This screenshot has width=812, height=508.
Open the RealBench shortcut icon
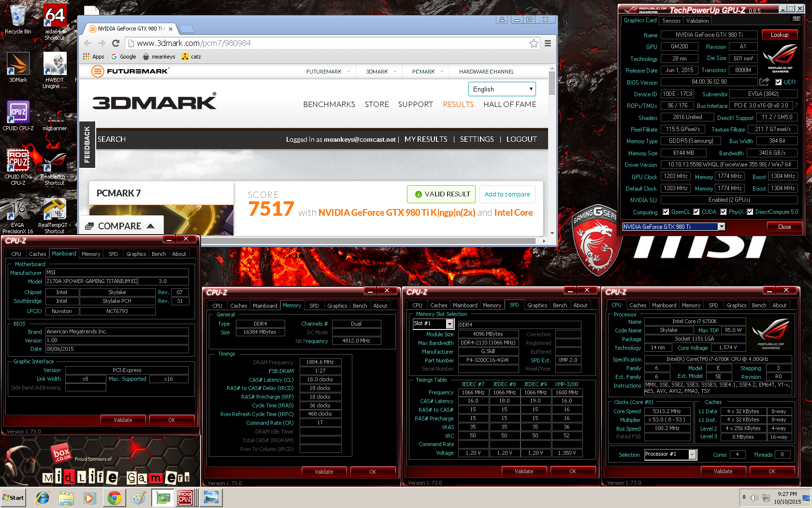[55, 167]
